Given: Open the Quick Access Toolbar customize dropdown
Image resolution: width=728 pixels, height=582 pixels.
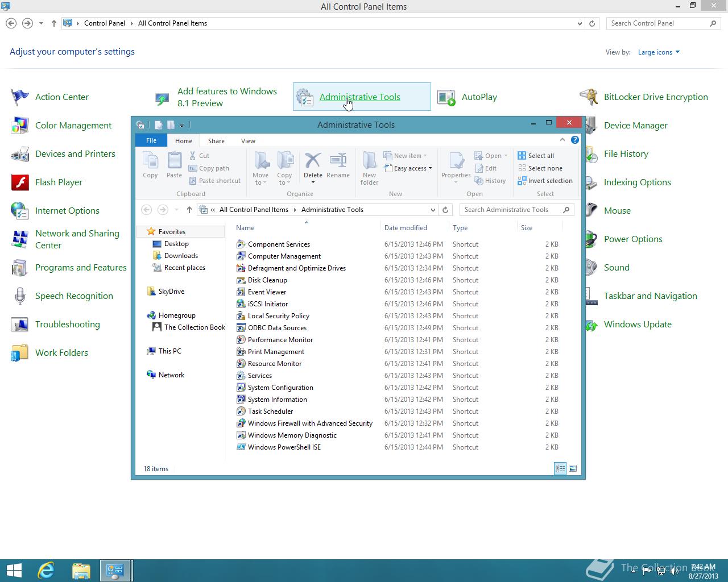Looking at the screenshot, I should [x=181, y=125].
